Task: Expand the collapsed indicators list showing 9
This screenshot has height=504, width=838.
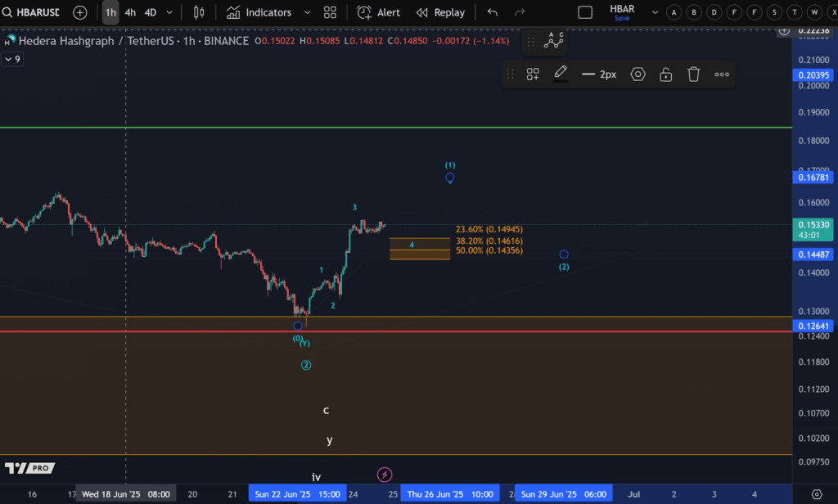Action: click(11, 59)
